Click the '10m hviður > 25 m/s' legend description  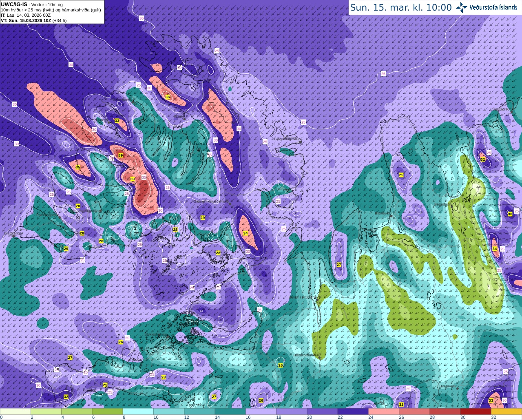click(x=51, y=10)
